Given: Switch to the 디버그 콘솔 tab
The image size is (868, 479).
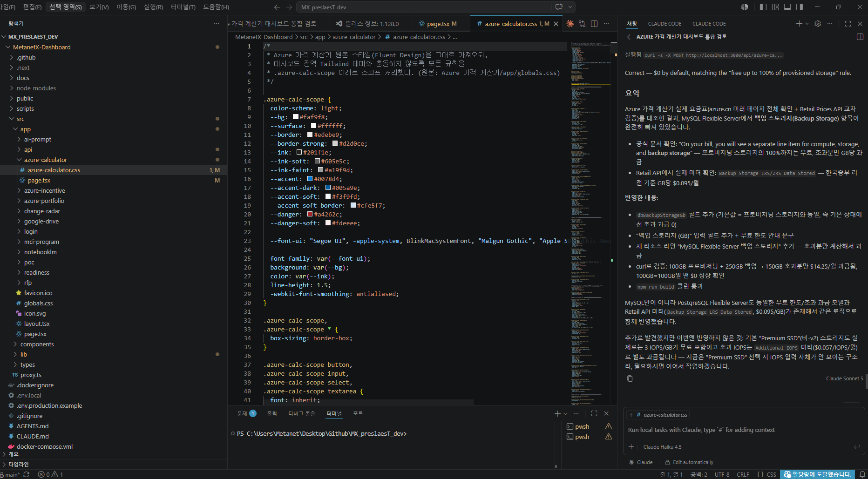Looking at the screenshot, I should 301,413.
